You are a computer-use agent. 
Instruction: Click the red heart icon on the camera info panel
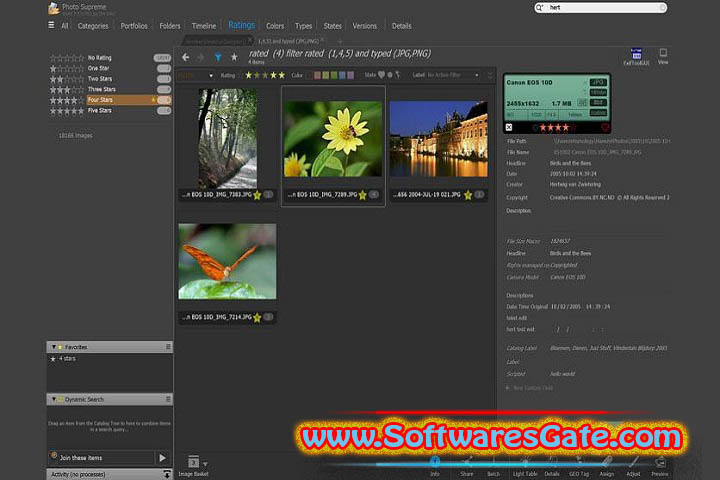tap(605, 127)
